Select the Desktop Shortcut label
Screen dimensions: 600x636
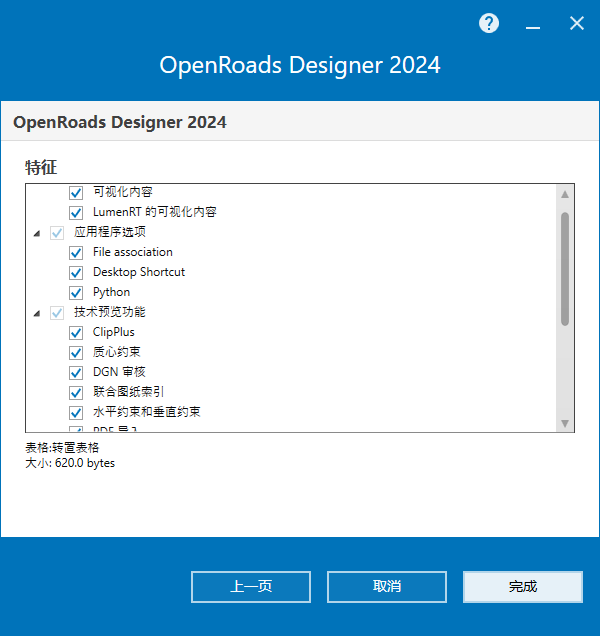tap(139, 272)
